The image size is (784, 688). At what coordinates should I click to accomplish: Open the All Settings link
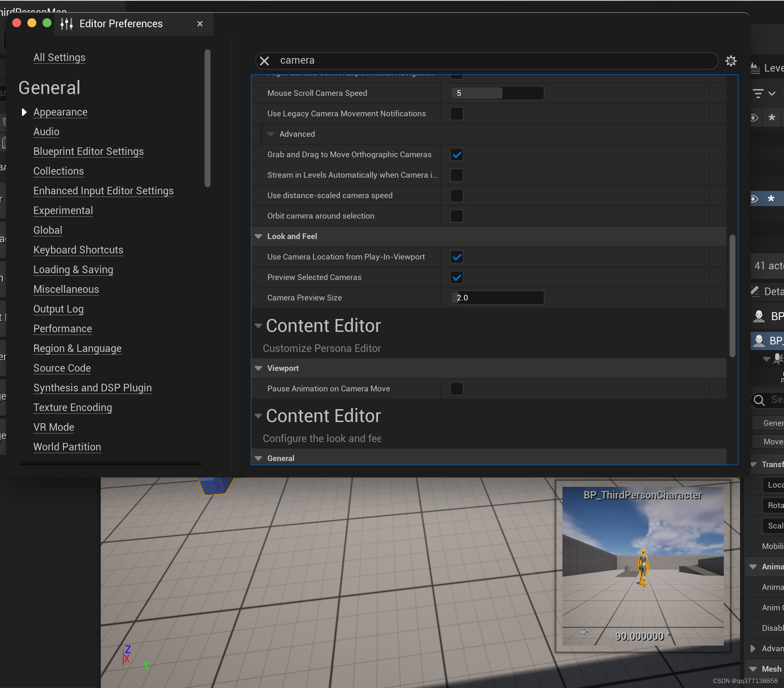click(59, 57)
